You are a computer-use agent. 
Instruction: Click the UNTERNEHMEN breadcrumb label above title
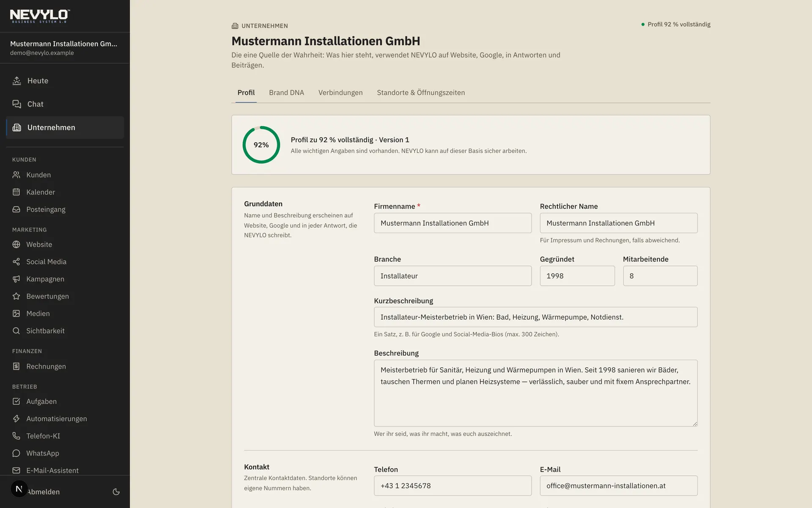[x=265, y=26]
